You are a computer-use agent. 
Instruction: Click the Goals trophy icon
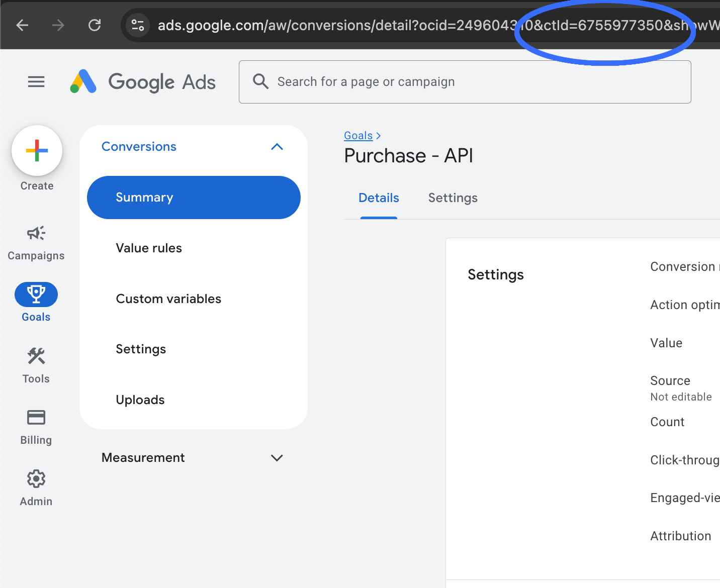tap(36, 294)
